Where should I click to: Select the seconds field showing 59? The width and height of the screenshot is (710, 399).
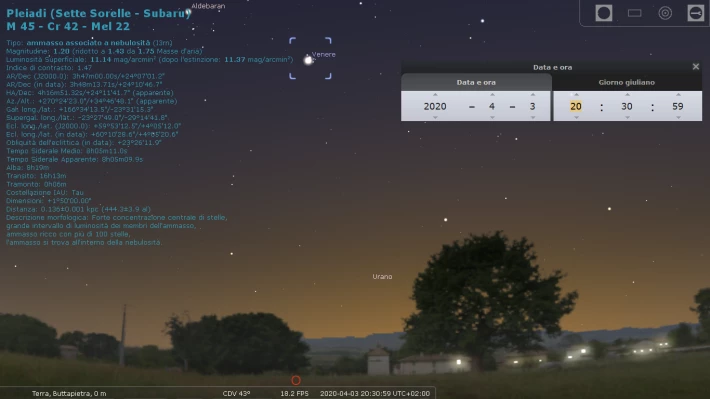click(x=678, y=106)
